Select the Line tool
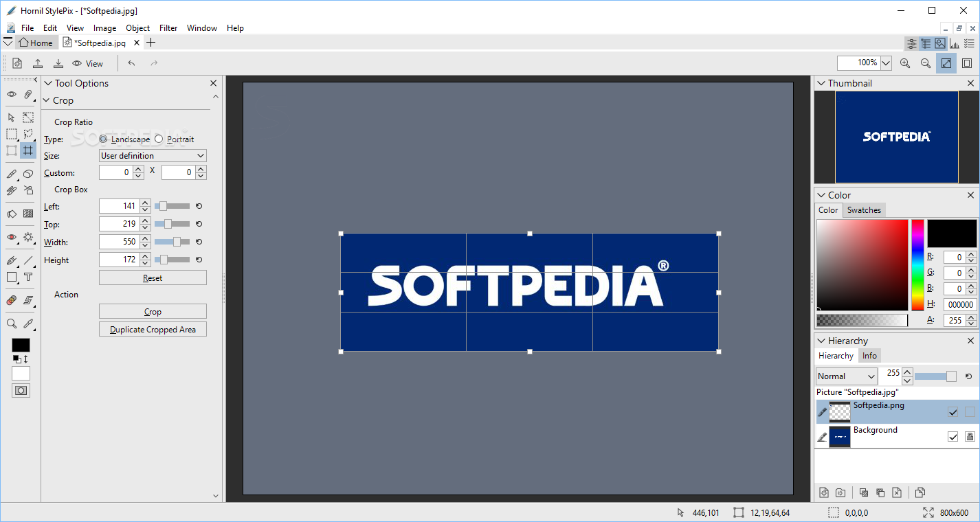Image resolution: width=980 pixels, height=522 pixels. (x=28, y=260)
